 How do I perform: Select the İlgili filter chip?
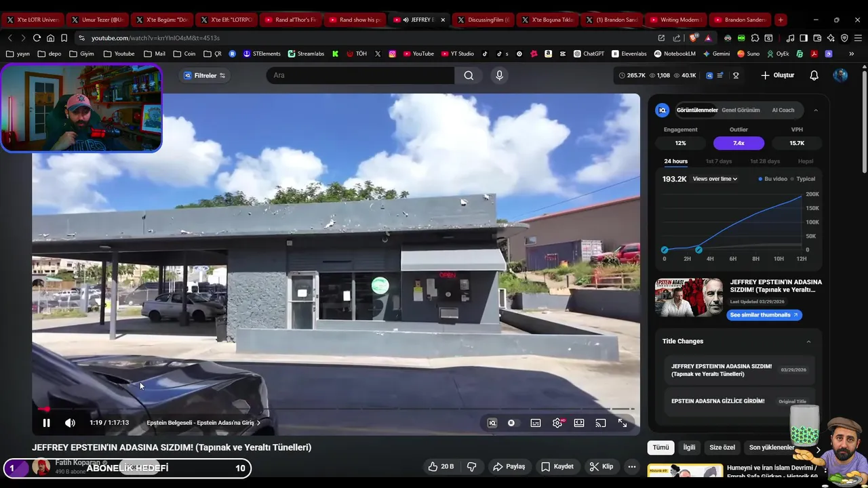pos(689,447)
